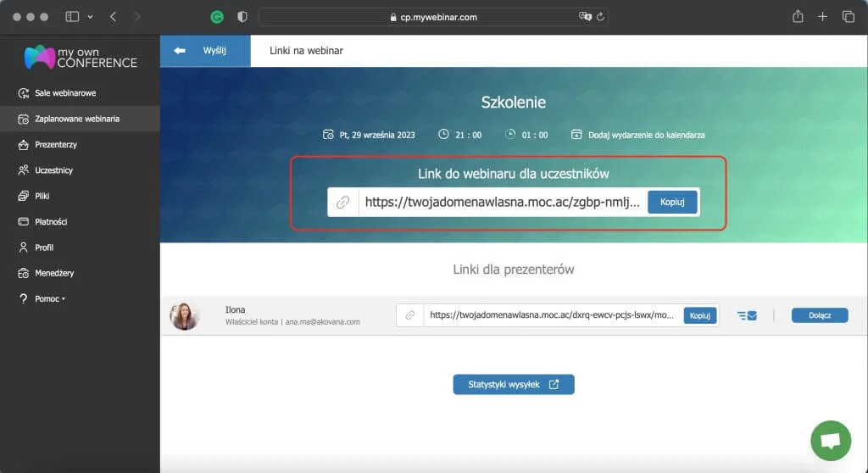Screen dimensions: 868x473
Task: Click Dodaj wydarzenie do kalendarza link
Action: tap(646, 135)
